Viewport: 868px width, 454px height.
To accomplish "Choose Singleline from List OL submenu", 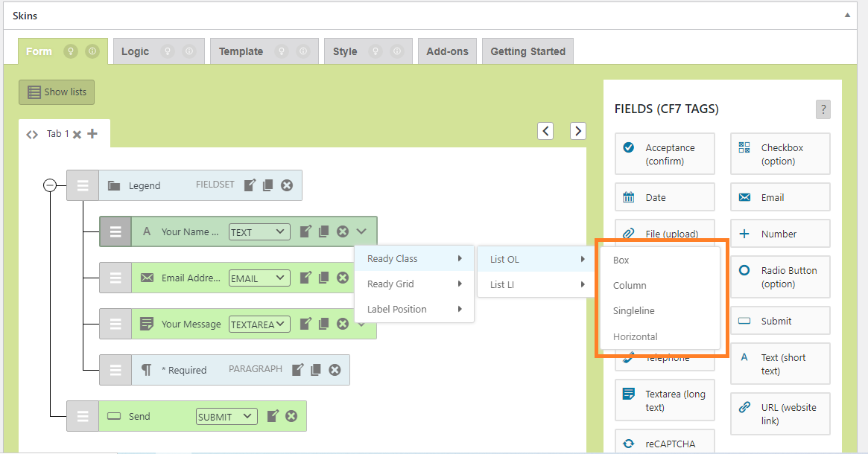I will [633, 310].
